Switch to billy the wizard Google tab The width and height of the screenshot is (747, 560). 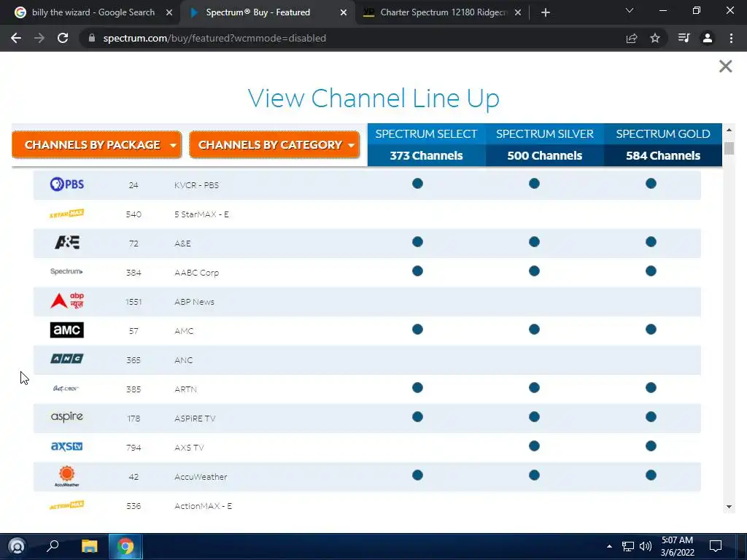point(93,12)
